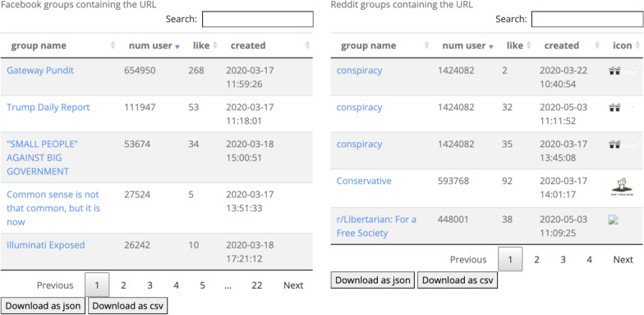644x315 pixels.
Task: Click Next in Facebook table pagination
Action: [293, 285]
